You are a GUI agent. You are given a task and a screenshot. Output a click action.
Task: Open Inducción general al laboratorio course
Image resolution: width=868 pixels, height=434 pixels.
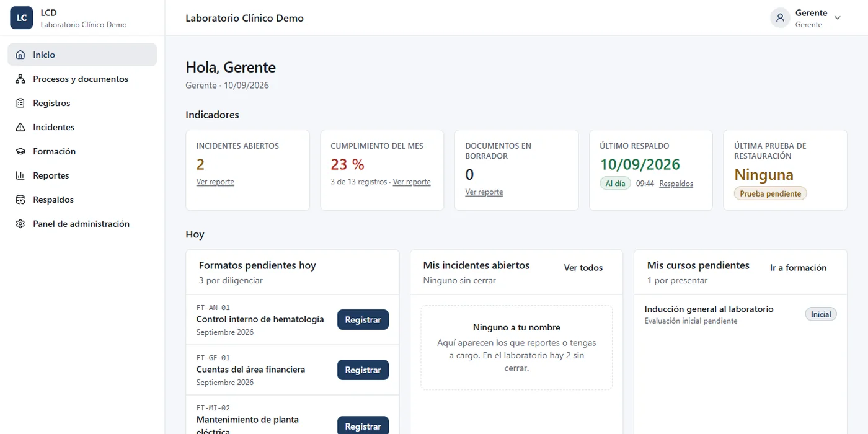(x=709, y=309)
